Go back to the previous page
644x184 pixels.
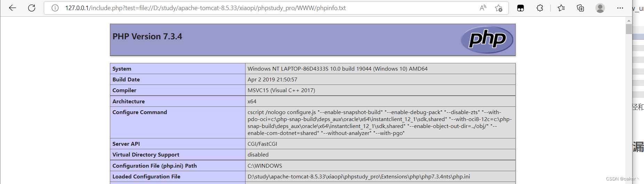tap(13, 8)
